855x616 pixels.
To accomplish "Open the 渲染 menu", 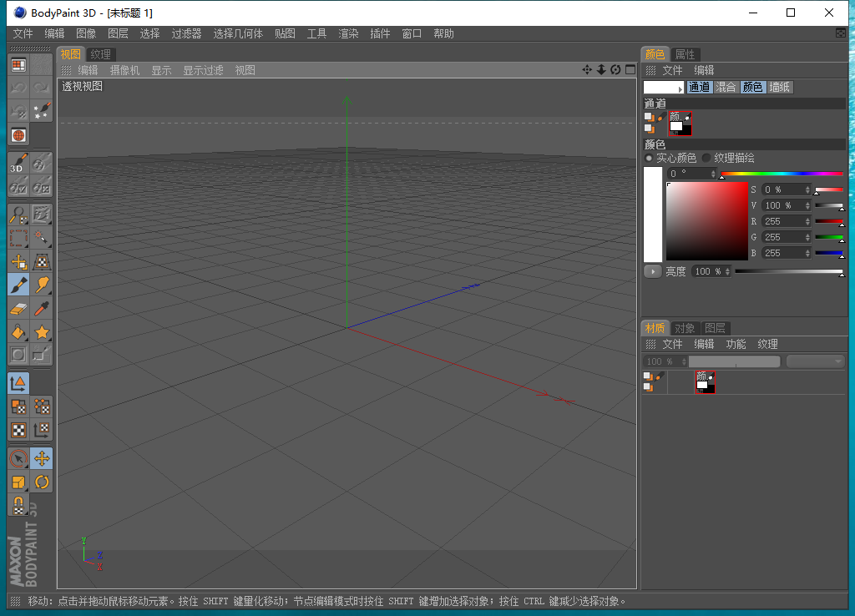I will (348, 33).
